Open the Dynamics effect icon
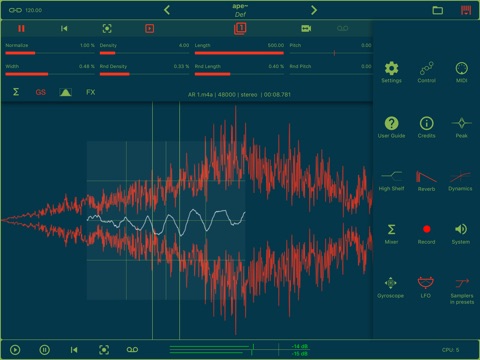Viewport: 480px width, 360px height. click(460, 177)
